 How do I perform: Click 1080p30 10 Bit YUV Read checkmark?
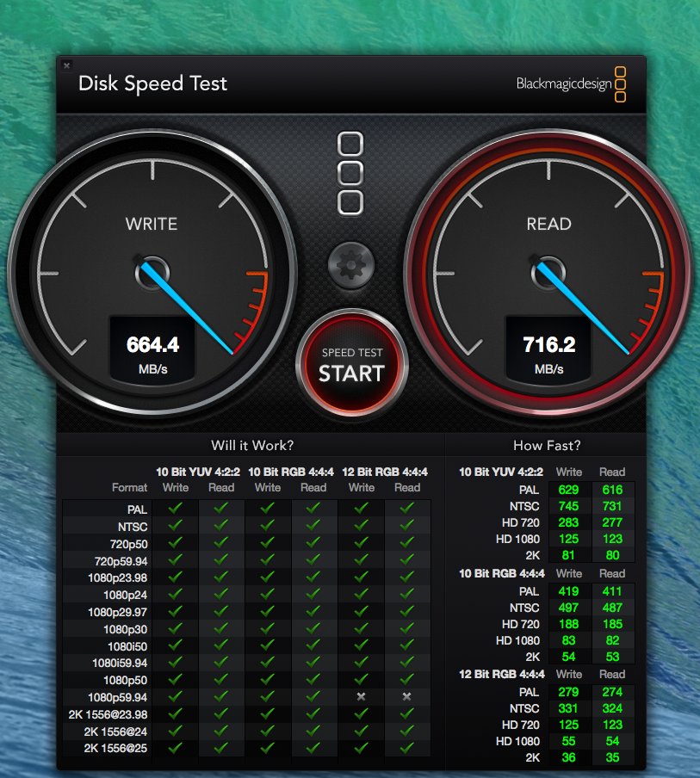(221, 628)
